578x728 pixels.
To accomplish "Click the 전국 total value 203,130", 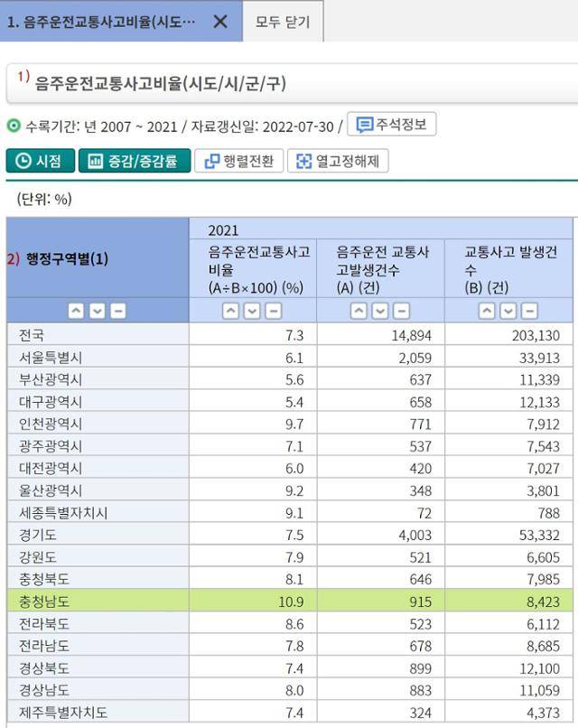I will pos(536,335).
